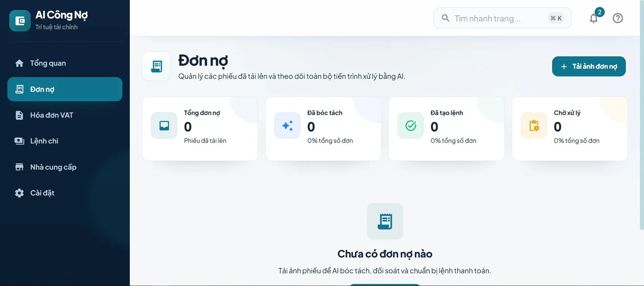Open notifications via the bell icon
Screen dimensions: 644x286
(x=594, y=18)
